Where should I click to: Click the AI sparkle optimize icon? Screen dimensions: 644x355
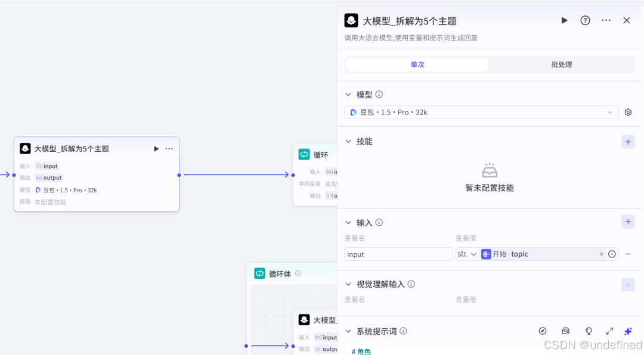click(x=628, y=331)
